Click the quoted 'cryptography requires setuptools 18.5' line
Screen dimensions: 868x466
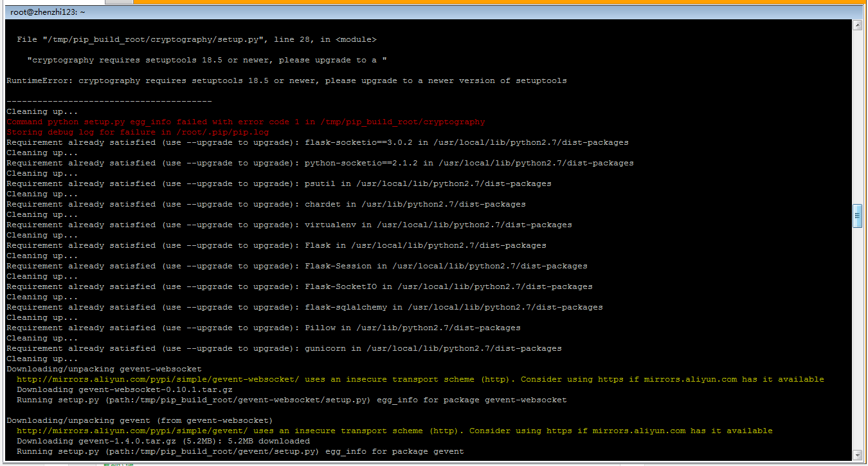pos(207,61)
